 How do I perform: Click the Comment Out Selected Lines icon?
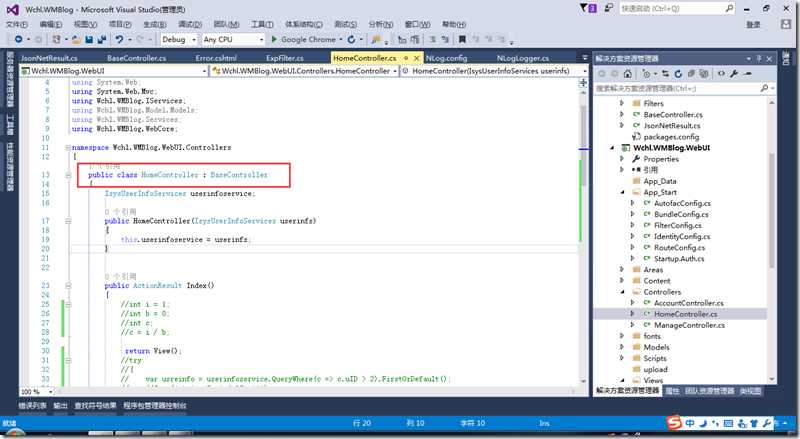click(x=432, y=39)
